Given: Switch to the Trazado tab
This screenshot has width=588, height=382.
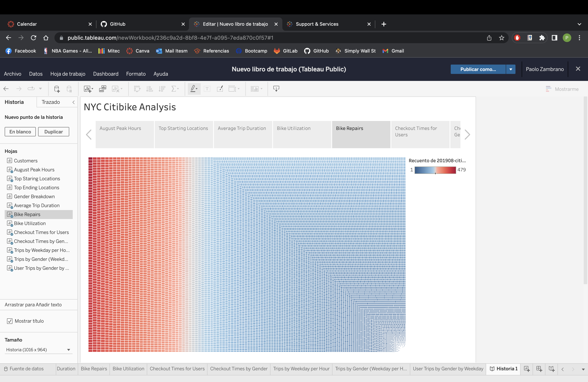Looking at the screenshot, I should click(51, 102).
